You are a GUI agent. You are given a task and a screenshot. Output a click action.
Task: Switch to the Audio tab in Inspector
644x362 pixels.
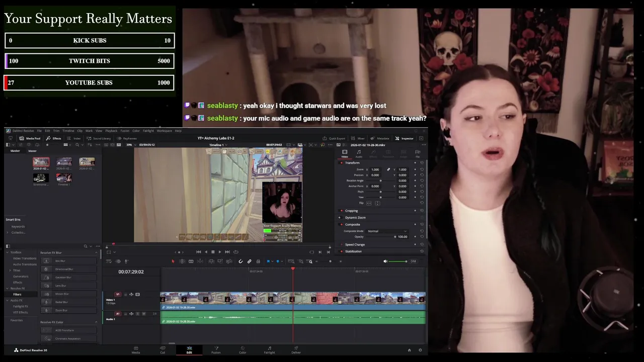[x=359, y=153]
